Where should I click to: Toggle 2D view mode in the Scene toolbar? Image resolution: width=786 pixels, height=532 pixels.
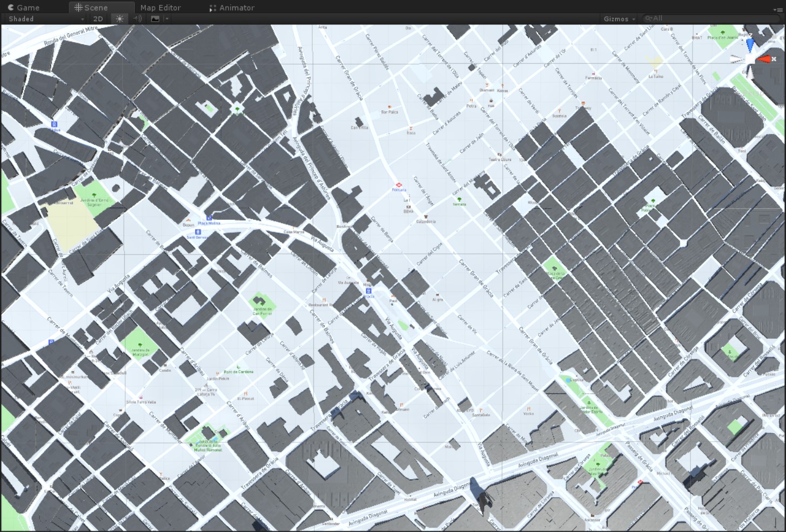point(97,18)
